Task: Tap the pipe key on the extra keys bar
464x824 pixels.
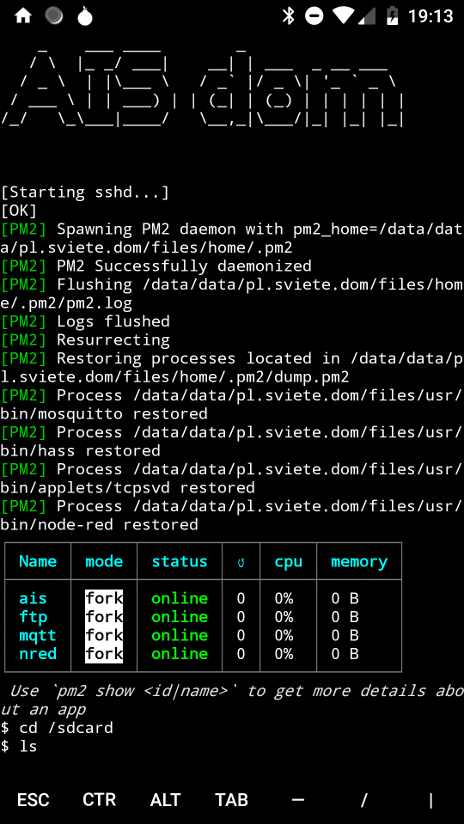Action: [431, 800]
